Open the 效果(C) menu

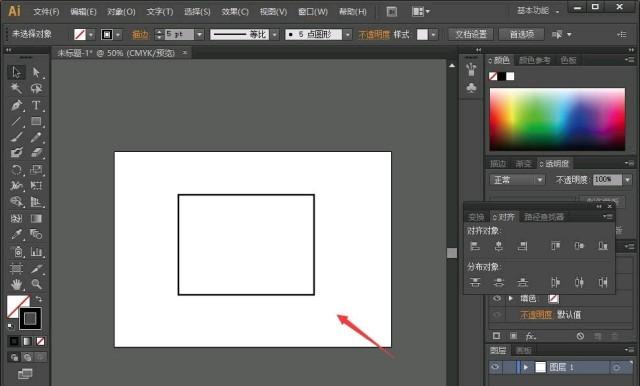(235, 12)
